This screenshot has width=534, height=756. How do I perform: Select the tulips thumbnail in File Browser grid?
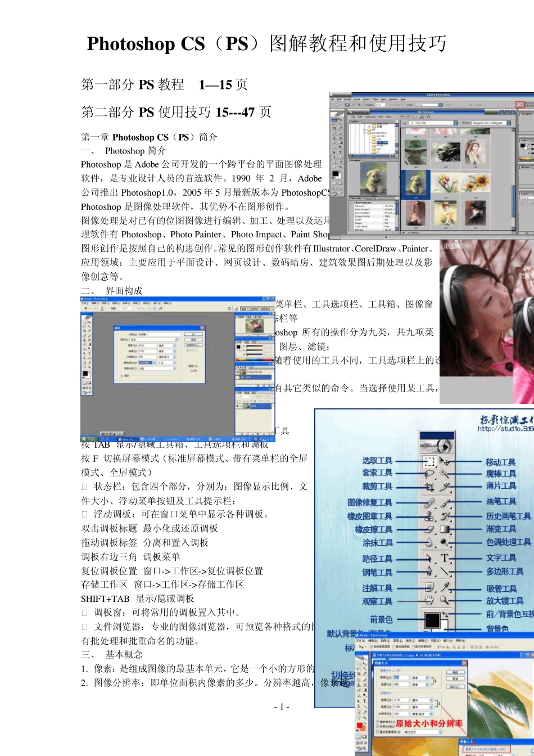(x=445, y=183)
